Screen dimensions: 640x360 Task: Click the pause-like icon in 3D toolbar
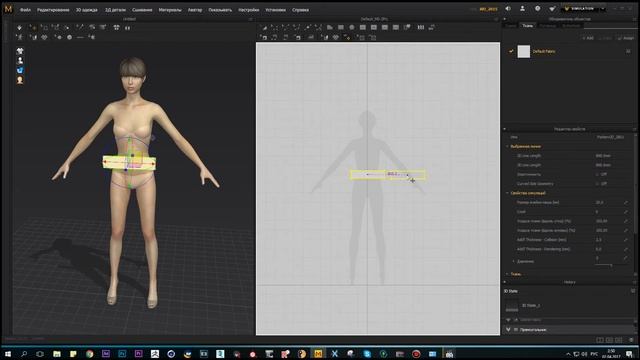(127, 28)
